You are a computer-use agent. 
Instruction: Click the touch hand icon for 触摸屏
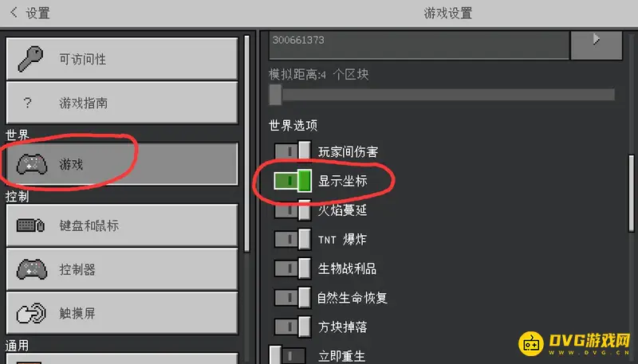click(31, 313)
